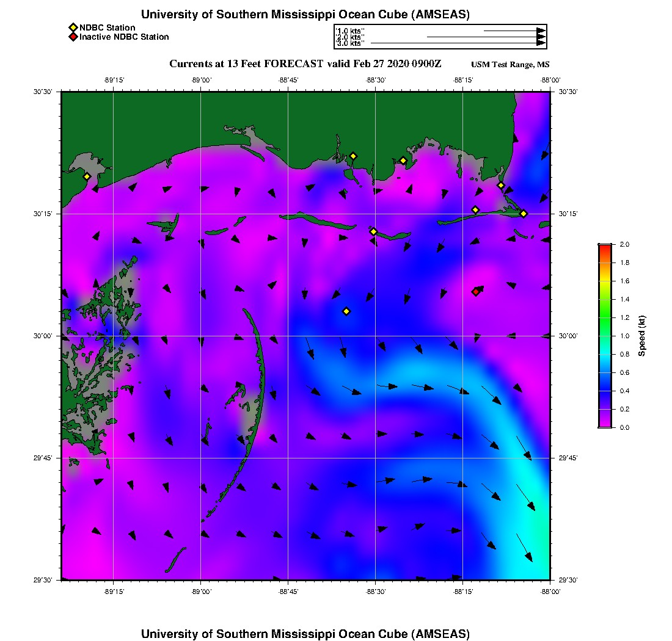Click the top University of Southern Mississippi header
Viewport: 672px width, 641px height.
[305, 14]
